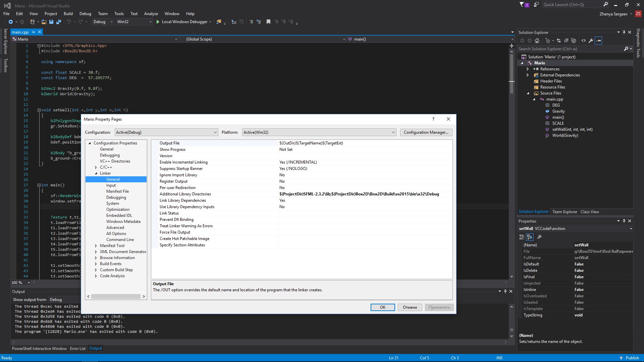Click the Solution Explorer Home icon
Viewport: 644px width, 362px height.
click(537, 41)
